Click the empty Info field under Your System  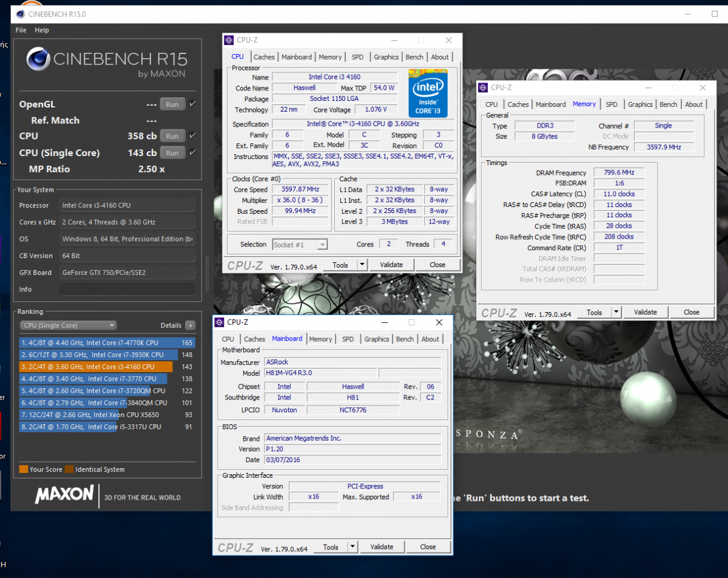(x=127, y=290)
